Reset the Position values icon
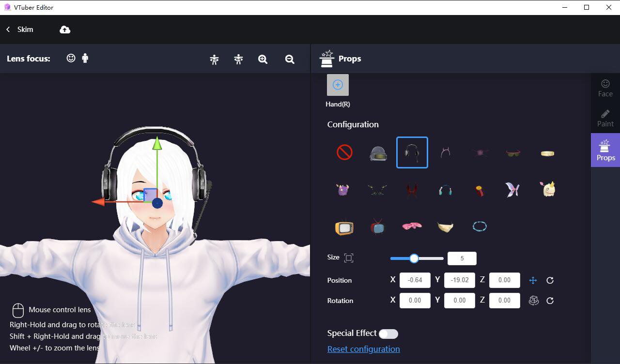 (x=550, y=280)
